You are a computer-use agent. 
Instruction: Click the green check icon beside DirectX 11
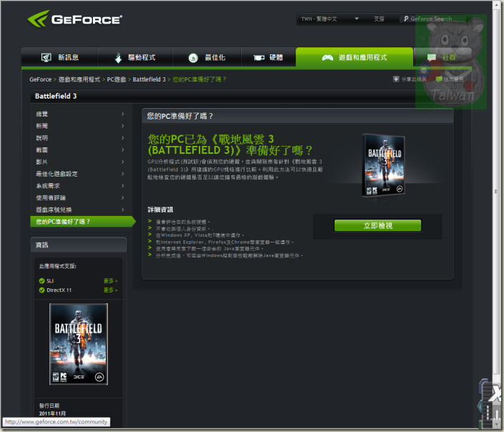[41, 290]
